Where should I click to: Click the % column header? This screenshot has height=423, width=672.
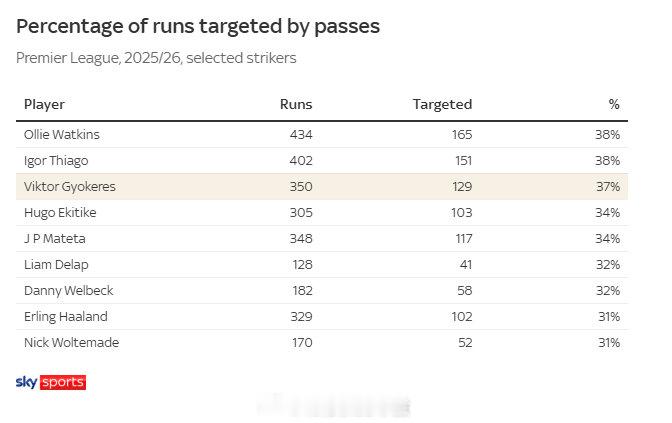[614, 104]
